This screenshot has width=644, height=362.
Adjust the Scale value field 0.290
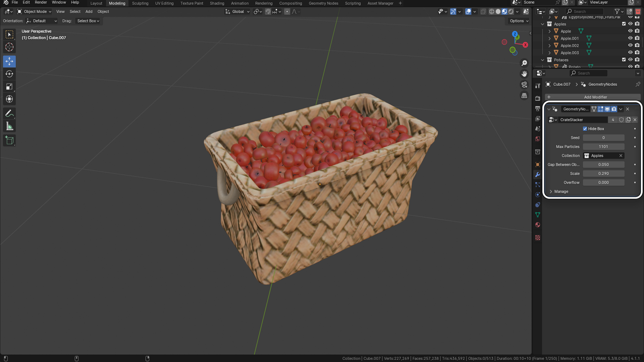(x=603, y=174)
